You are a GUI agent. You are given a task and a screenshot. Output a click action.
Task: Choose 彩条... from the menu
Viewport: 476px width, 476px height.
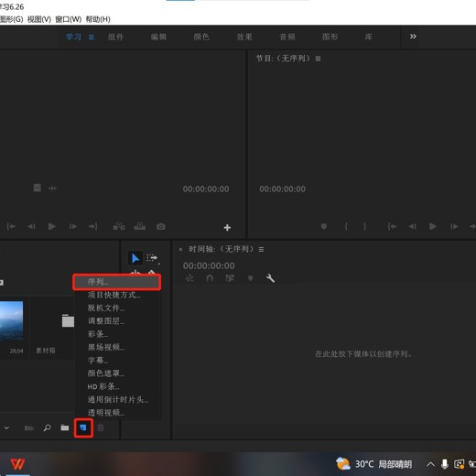point(118,334)
